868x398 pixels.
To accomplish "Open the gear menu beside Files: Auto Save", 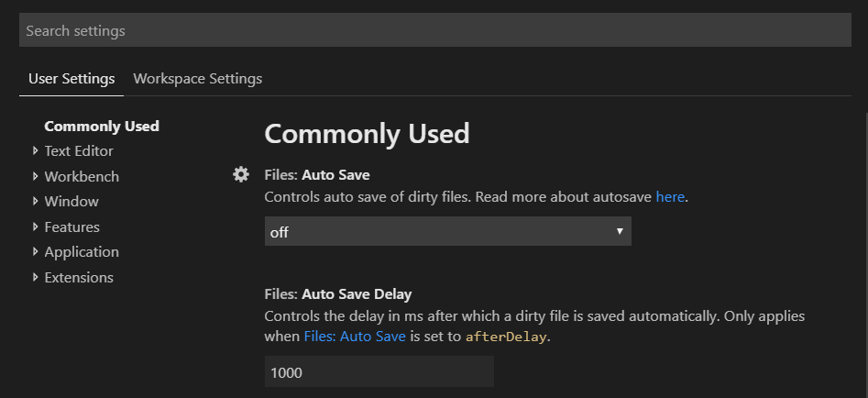I will (x=241, y=175).
